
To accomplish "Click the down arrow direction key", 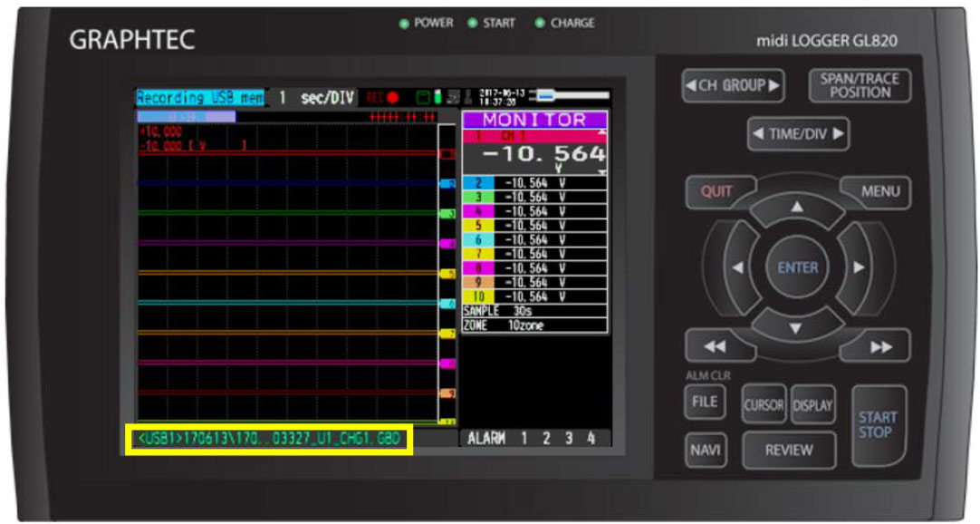I will [x=795, y=328].
